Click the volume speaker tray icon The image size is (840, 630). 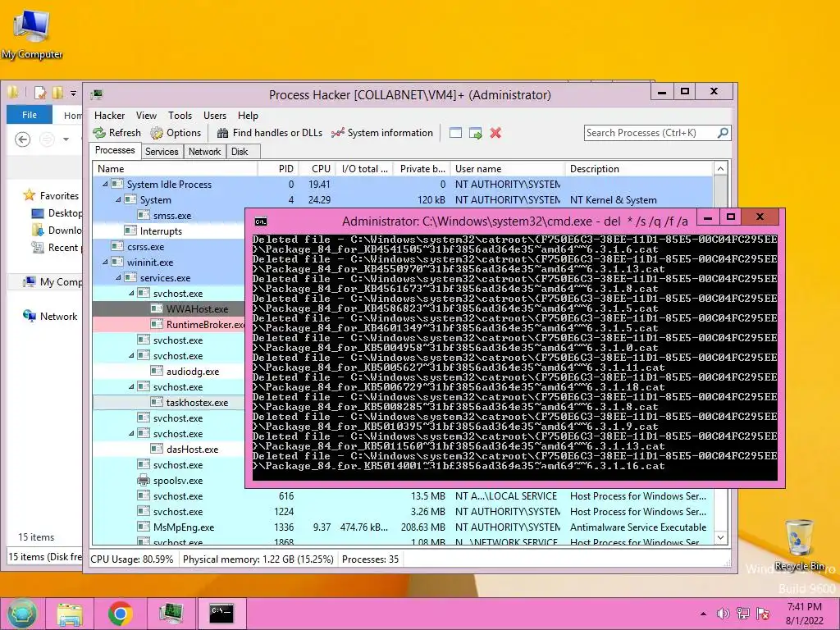(x=724, y=614)
